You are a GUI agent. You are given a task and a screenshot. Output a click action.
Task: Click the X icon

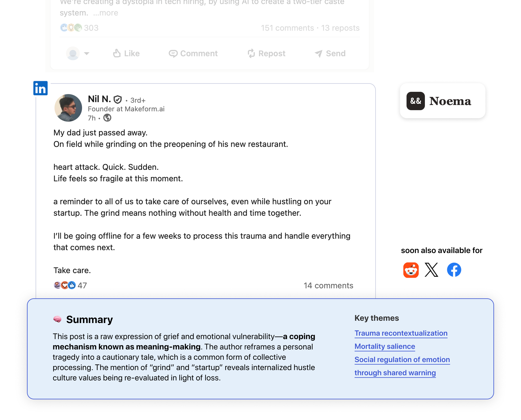pyautogui.click(x=432, y=270)
